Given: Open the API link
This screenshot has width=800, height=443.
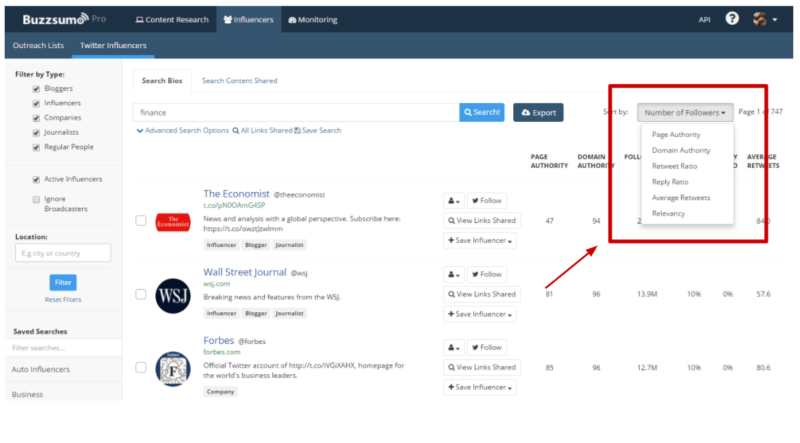Looking at the screenshot, I should 704,20.
